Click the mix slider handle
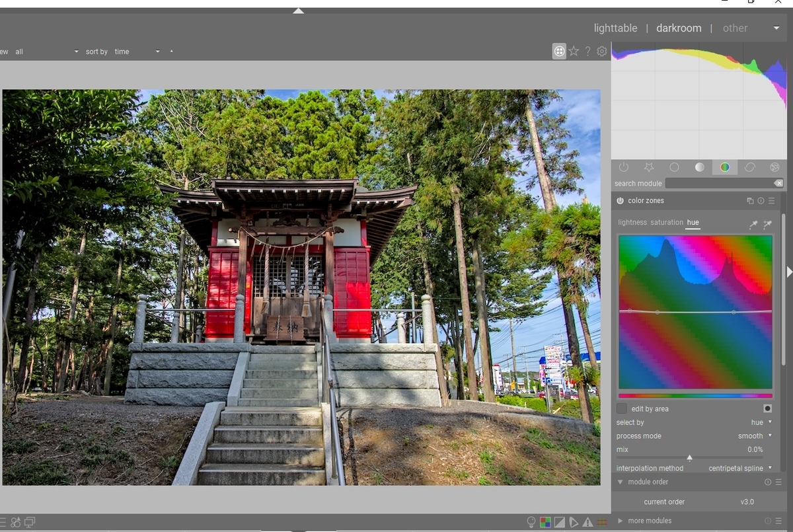This screenshot has height=532, width=793. (x=689, y=457)
